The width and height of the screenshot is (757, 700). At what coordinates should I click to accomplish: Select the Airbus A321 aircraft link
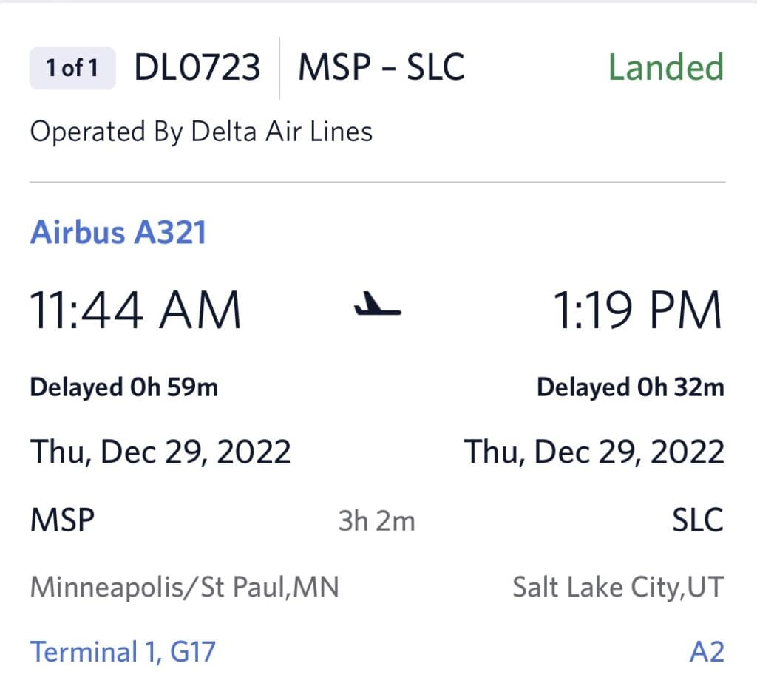tap(118, 232)
